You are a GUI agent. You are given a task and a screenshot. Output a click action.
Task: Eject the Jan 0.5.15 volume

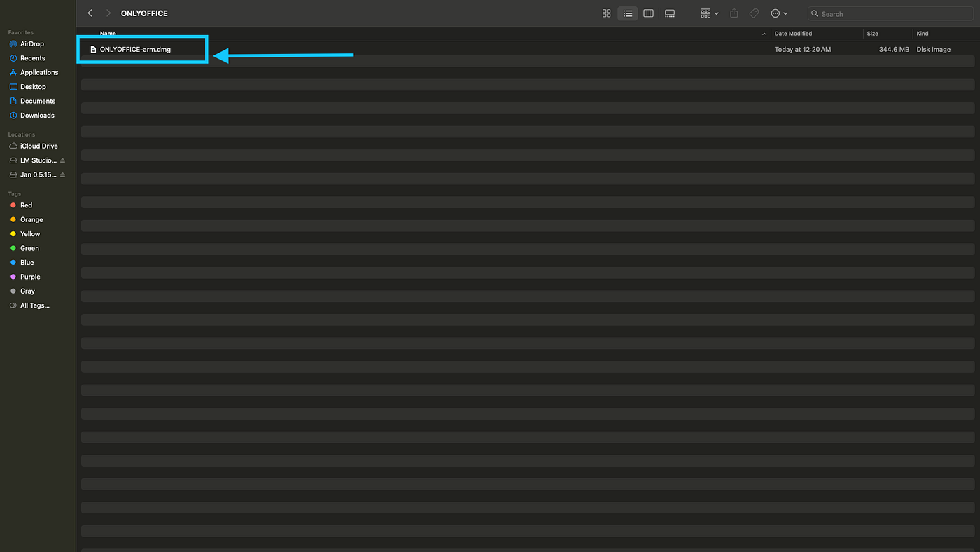tap(63, 174)
